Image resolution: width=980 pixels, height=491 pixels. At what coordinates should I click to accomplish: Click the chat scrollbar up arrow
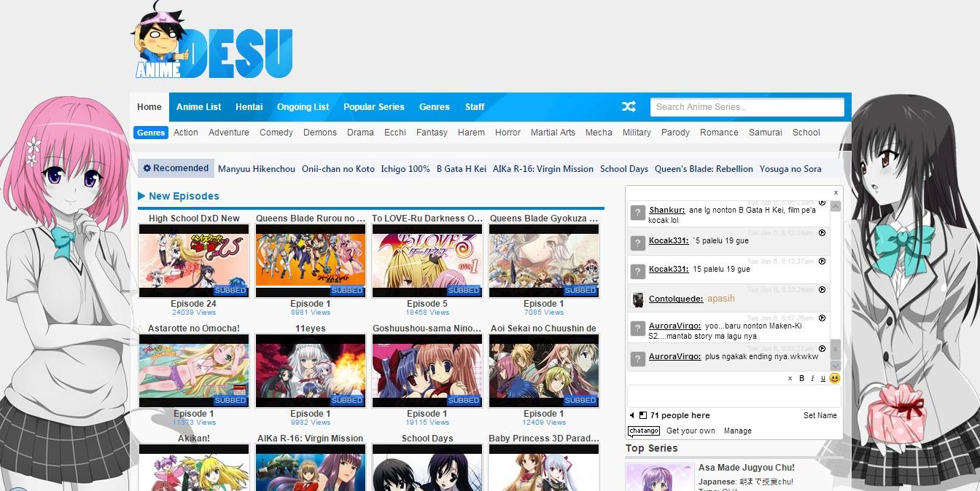tap(836, 206)
